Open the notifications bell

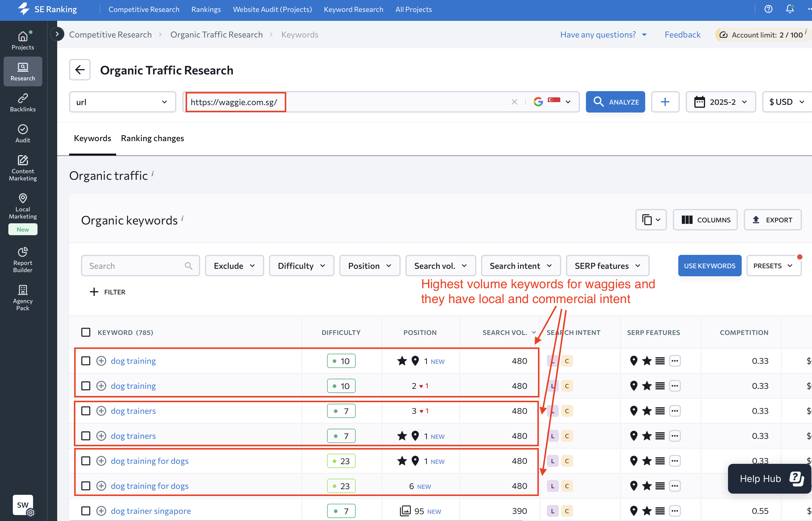pyautogui.click(x=790, y=9)
